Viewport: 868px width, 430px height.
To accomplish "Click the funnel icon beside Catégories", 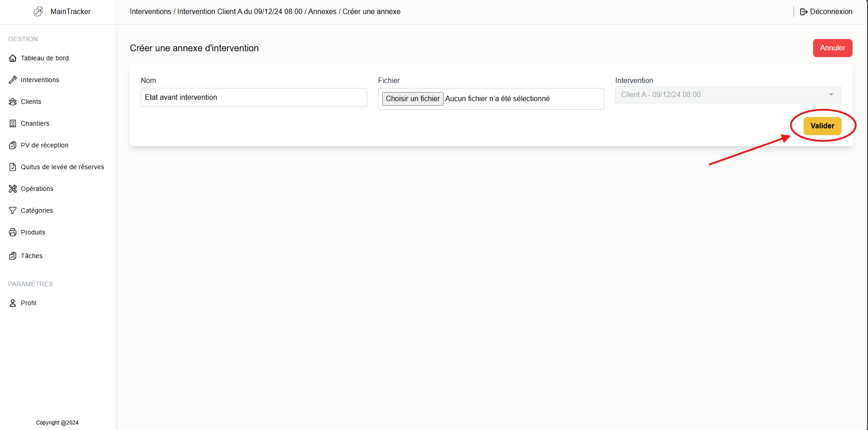I will pos(13,210).
